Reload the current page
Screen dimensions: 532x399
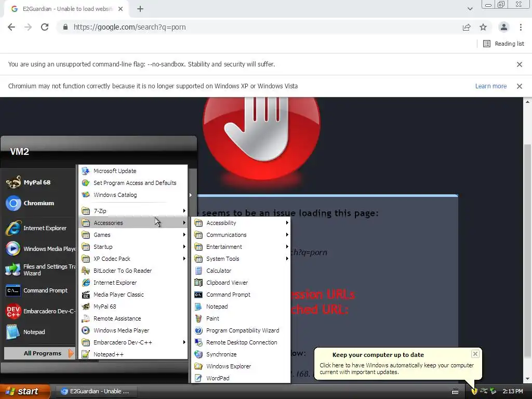pos(45,27)
